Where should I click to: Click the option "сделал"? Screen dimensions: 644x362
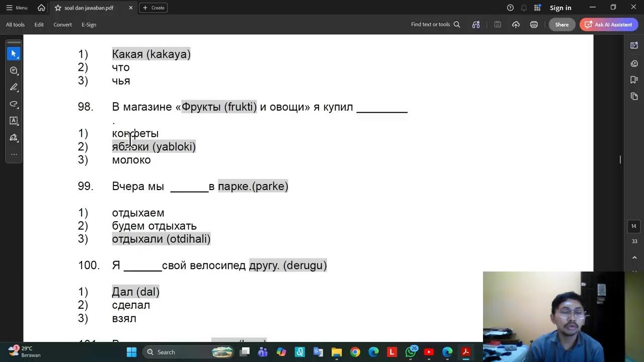point(131,305)
